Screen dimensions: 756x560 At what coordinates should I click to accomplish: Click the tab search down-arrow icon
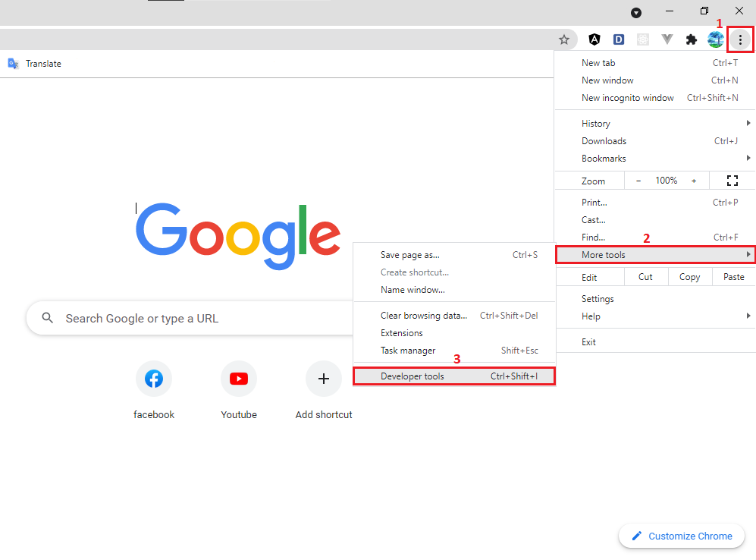coord(636,13)
